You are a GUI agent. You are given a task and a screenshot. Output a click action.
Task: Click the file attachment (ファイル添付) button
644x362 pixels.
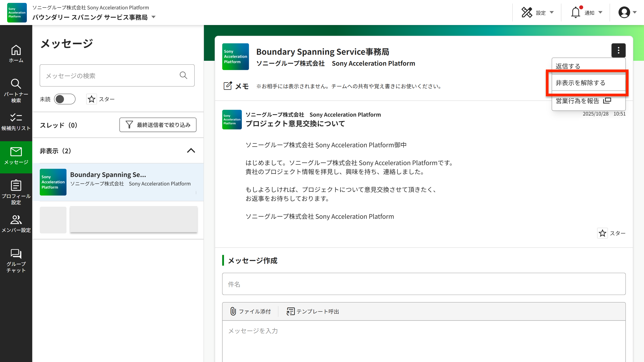pyautogui.click(x=250, y=311)
